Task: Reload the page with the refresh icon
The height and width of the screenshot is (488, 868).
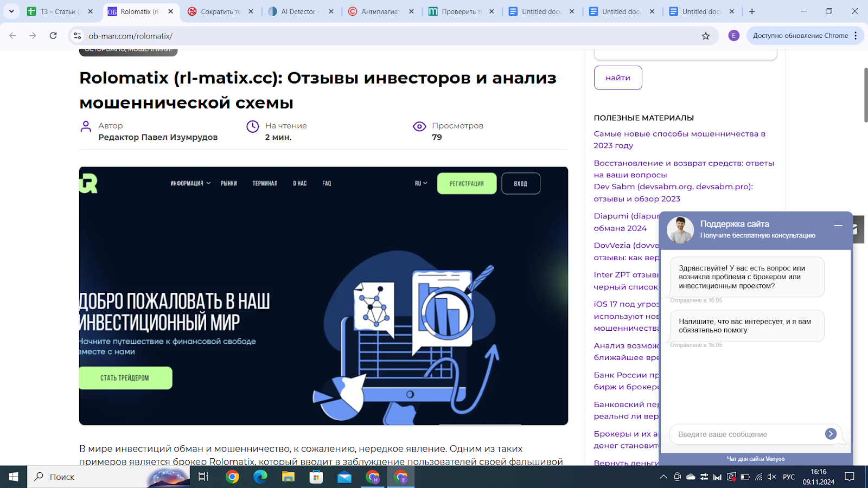Action: [53, 36]
